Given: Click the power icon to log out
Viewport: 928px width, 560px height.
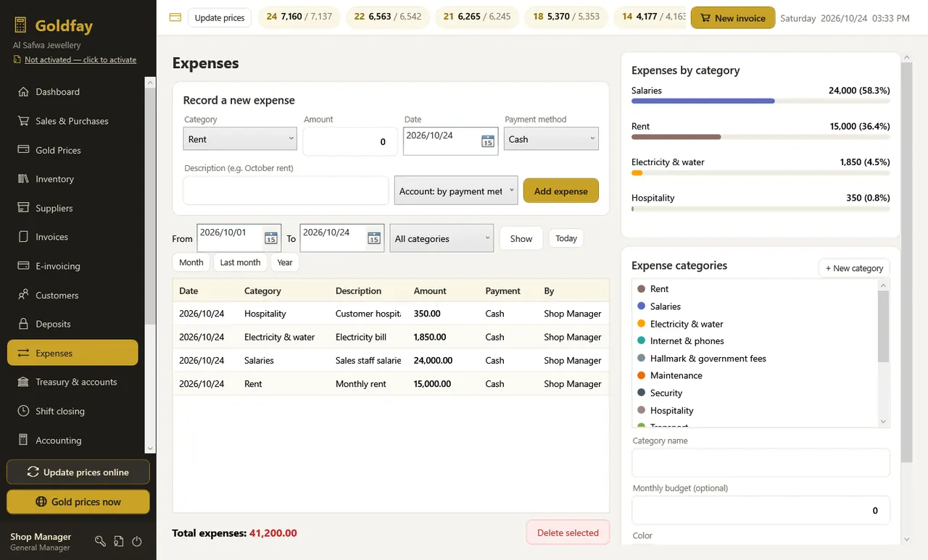Looking at the screenshot, I should pos(137,541).
